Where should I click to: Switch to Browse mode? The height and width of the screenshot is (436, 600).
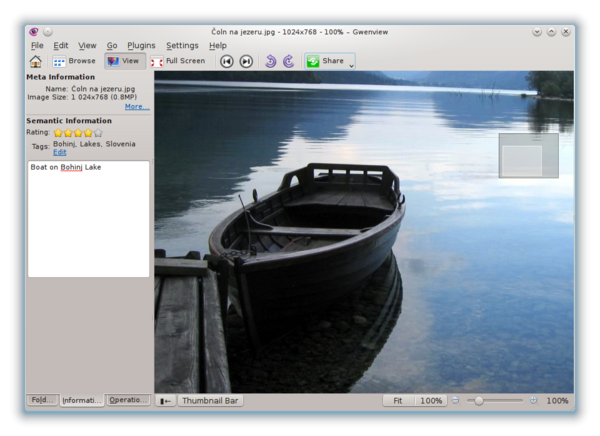coord(75,61)
